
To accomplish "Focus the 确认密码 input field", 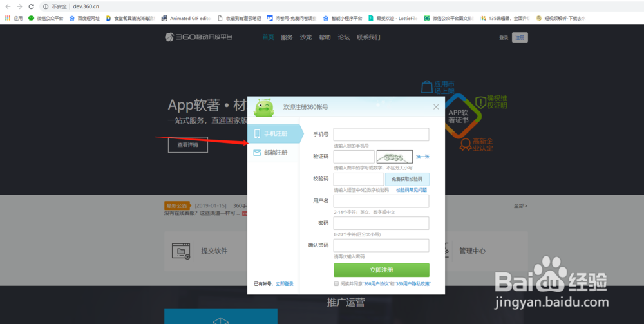I will click(381, 245).
